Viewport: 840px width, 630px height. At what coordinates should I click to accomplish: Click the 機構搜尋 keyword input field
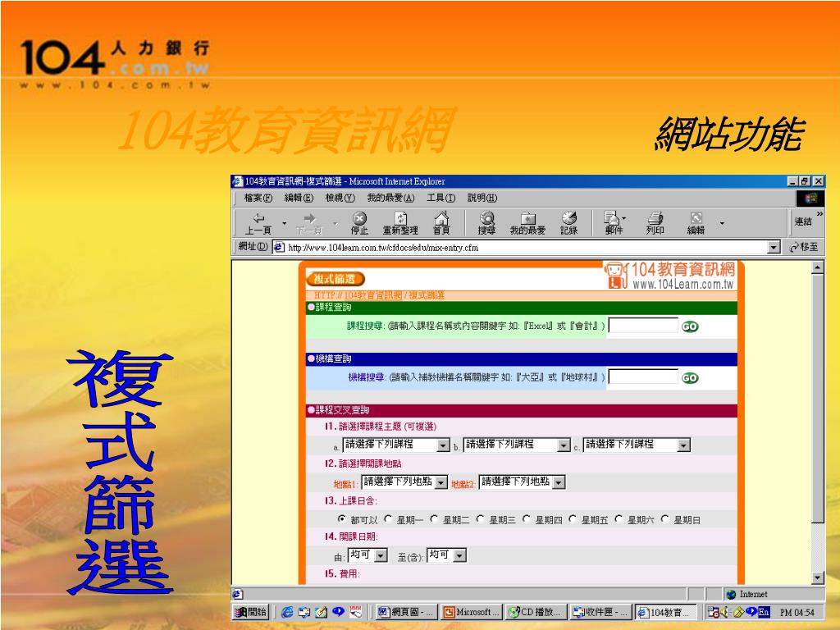tap(643, 377)
